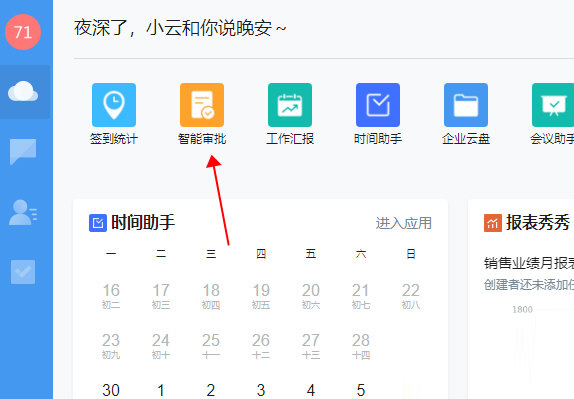Select calendar date 3 in bottom row
The width and height of the screenshot is (574, 399).
point(261,390)
